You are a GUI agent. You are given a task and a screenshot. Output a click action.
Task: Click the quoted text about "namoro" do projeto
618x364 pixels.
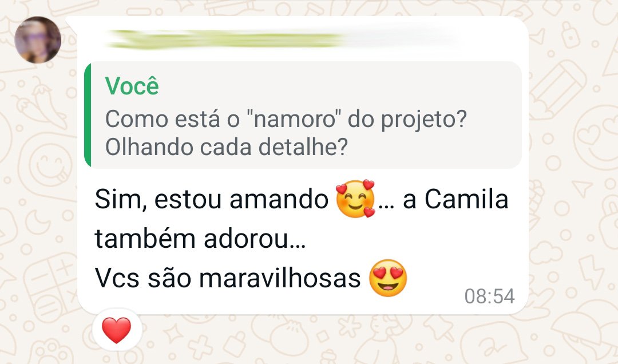[x=286, y=118]
